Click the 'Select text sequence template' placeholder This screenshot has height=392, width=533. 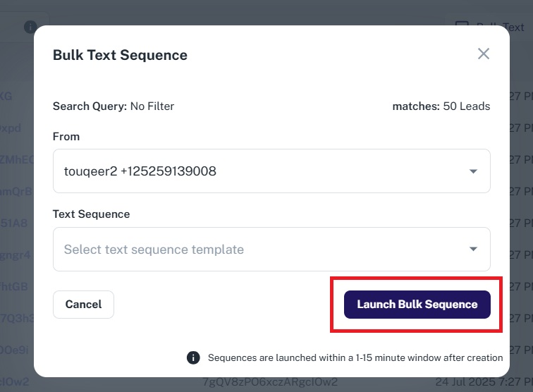click(154, 250)
